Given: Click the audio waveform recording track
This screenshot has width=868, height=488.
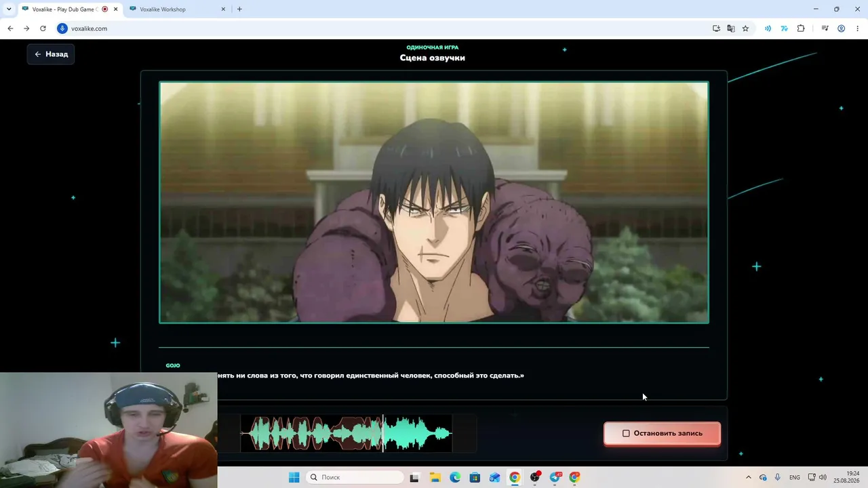Looking at the screenshot, I should (347, 433).
